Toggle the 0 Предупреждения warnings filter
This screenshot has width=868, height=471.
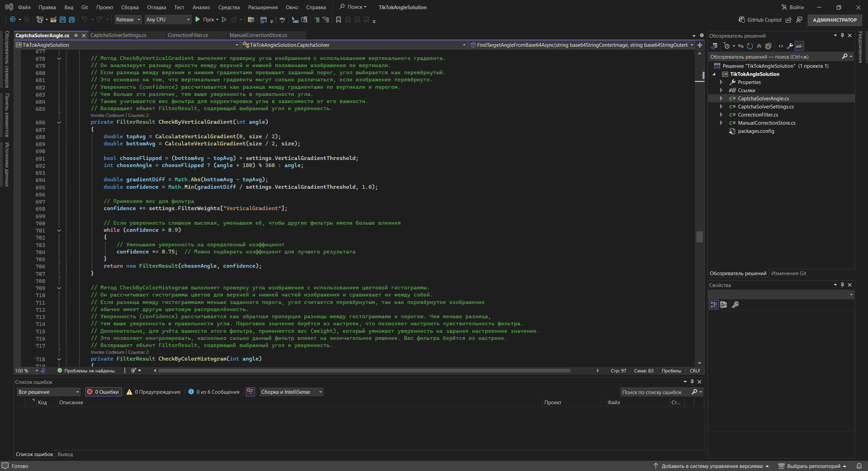(x=153, y=392)
